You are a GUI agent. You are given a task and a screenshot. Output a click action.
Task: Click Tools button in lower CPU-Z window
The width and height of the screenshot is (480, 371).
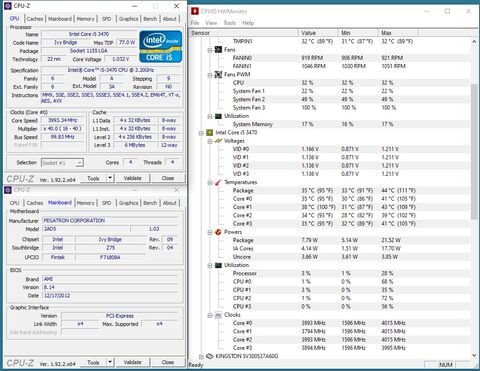pyautogui.click(x=93, y=362)
